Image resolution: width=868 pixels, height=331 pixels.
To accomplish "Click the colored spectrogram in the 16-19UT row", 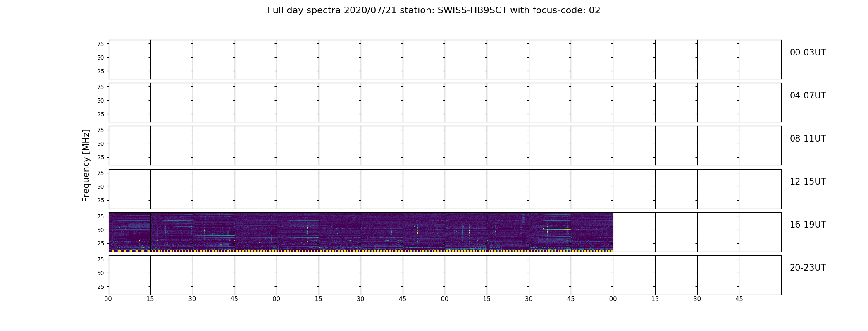I will [361, 232].
